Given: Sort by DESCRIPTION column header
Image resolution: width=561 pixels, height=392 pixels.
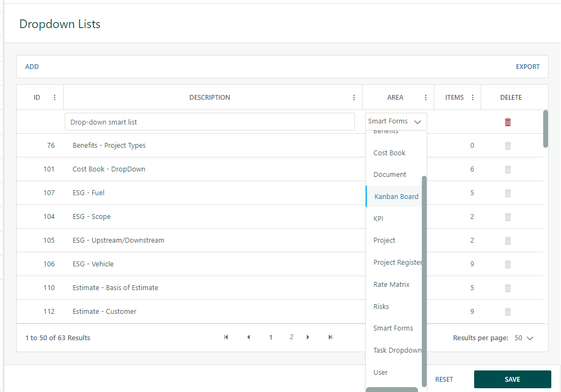Looking at the screenshot, I should coord(210,97).
